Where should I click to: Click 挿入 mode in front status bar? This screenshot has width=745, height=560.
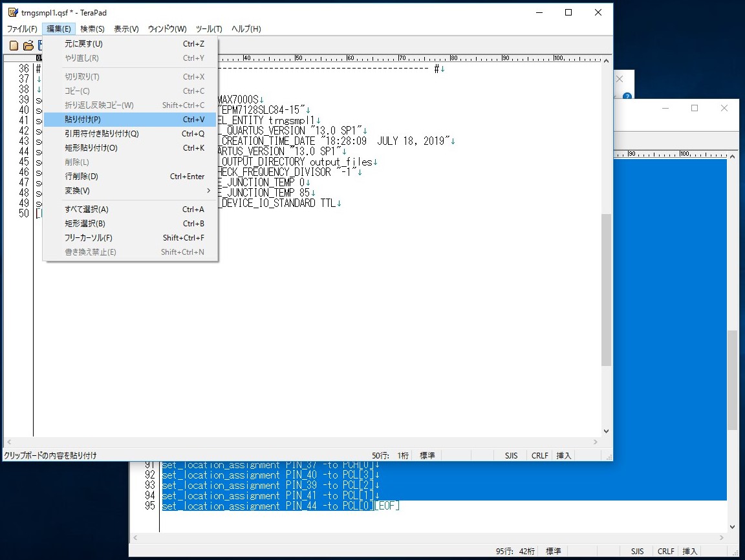[x=563, y=455]
